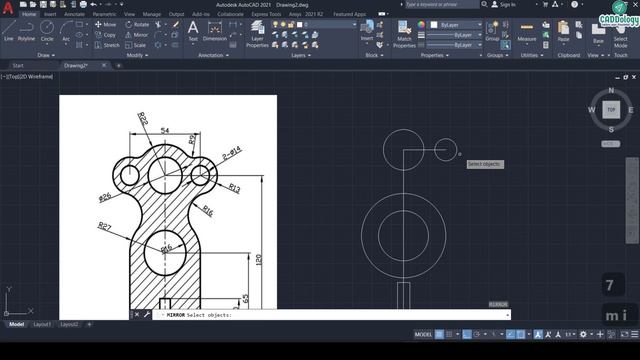Click the keyword search box
Screen dimensions: 640x360
(x=442, y=4)
